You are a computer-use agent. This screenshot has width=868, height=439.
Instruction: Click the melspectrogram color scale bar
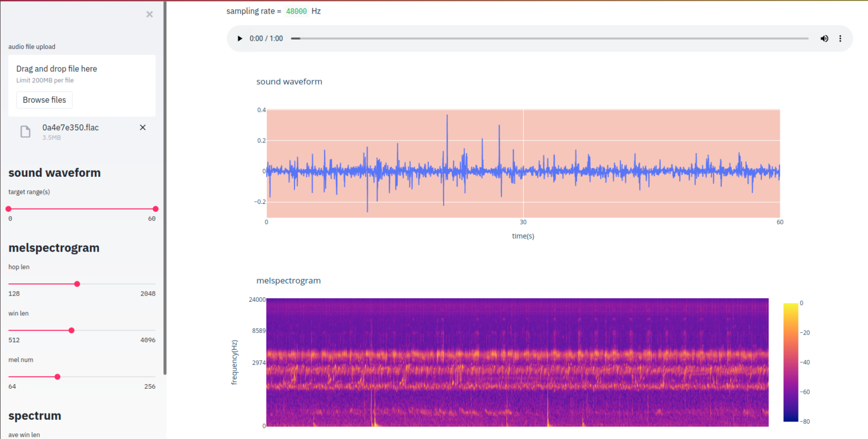click(791, 362)
